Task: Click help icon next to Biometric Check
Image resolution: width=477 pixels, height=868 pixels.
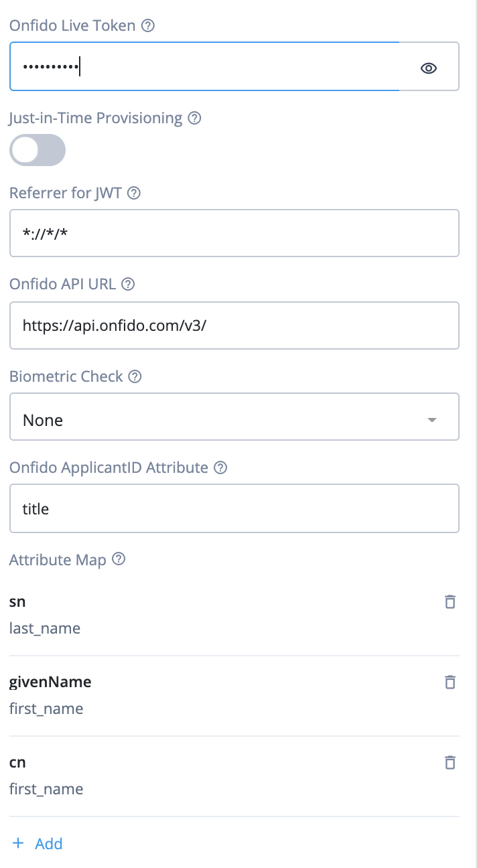Action: click(135, 376)
